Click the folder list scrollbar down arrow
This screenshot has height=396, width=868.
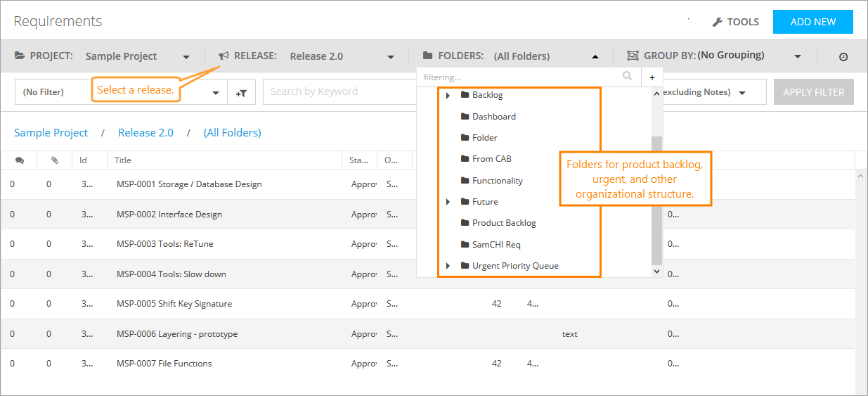point(657,271)
